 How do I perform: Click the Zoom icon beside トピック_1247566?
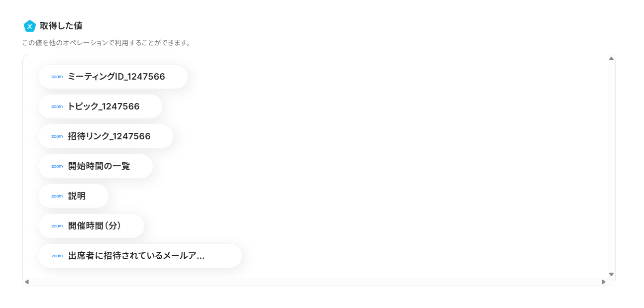click(57, 106)
